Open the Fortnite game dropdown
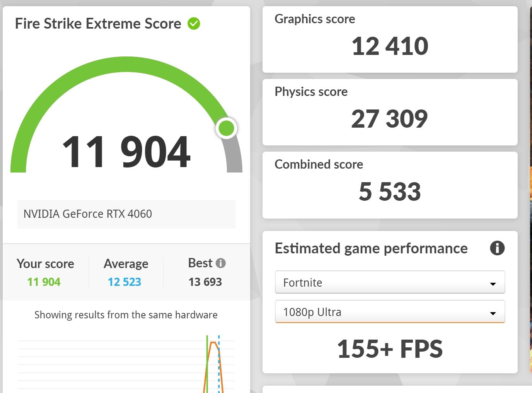The width and height of the screenshot is (532, 393). pos(390,282)
